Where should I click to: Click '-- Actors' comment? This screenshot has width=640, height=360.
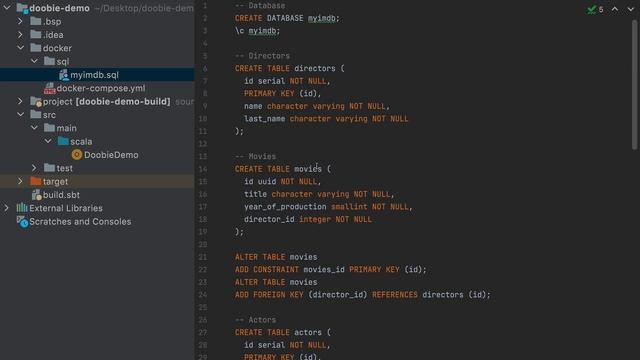256,320
